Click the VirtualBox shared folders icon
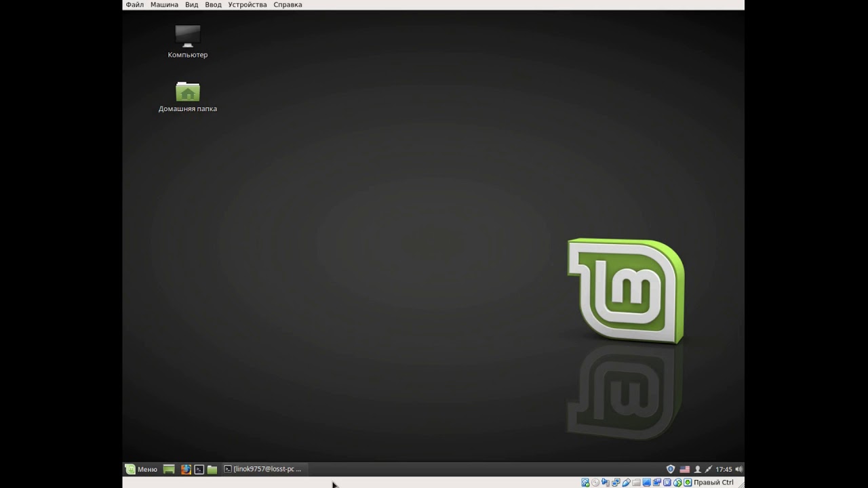868x488 pixels. (636, 483)
